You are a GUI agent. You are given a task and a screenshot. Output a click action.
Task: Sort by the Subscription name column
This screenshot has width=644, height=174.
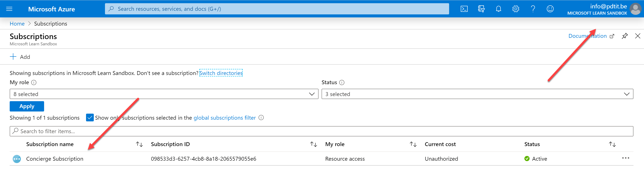(139, 144)
